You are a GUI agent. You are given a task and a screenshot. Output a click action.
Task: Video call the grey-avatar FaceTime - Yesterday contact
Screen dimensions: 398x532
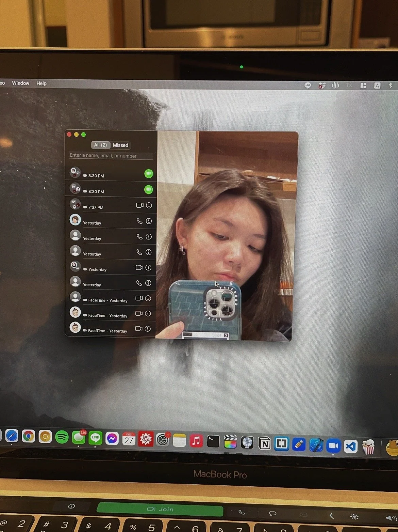coord(139,298)
